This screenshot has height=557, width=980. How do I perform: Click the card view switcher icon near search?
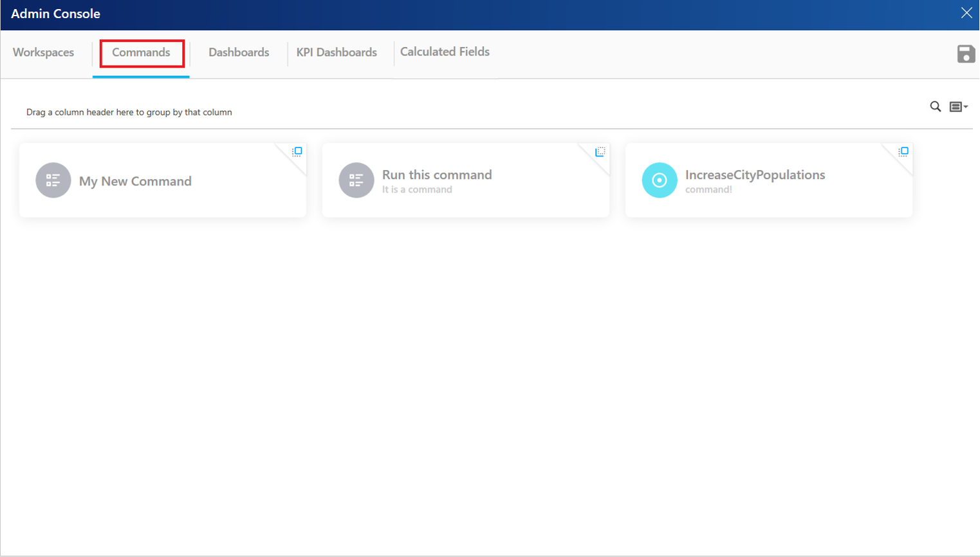point(954,106)
